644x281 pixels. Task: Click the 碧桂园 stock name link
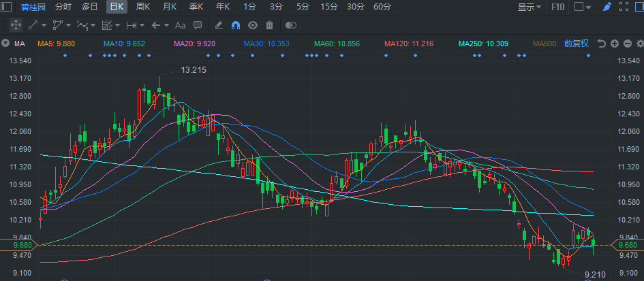point(33,7)
